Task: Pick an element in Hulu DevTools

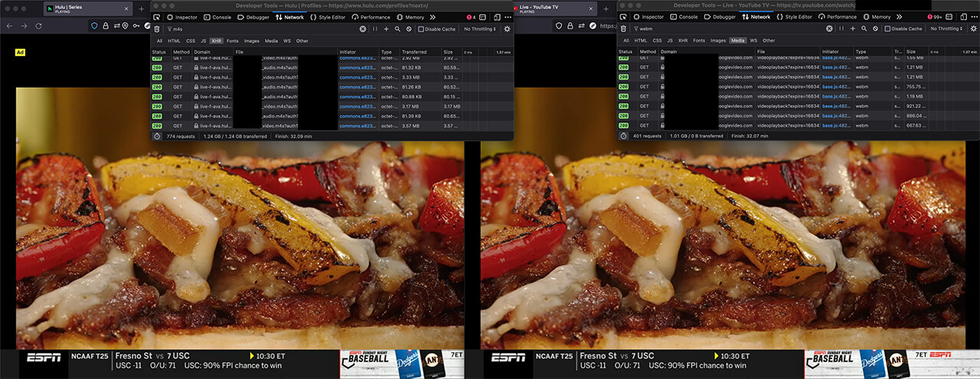Action: coord(156,17)
